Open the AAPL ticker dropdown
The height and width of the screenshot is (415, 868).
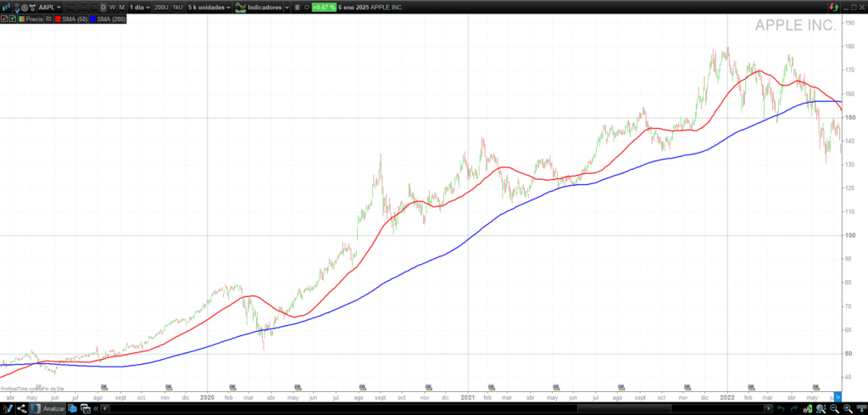tap(50, 7)
